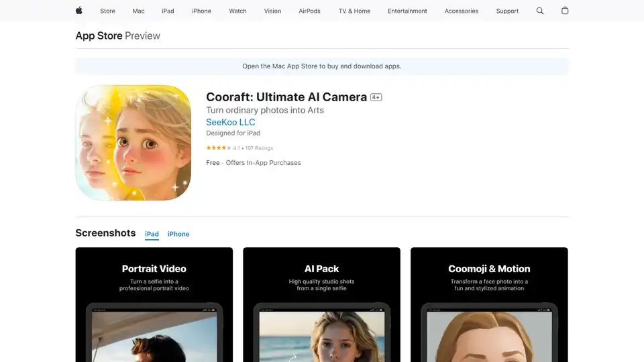The image size is (644, 362).
Task: Open the AirPods menu item
Action: (x=310, y=11)
